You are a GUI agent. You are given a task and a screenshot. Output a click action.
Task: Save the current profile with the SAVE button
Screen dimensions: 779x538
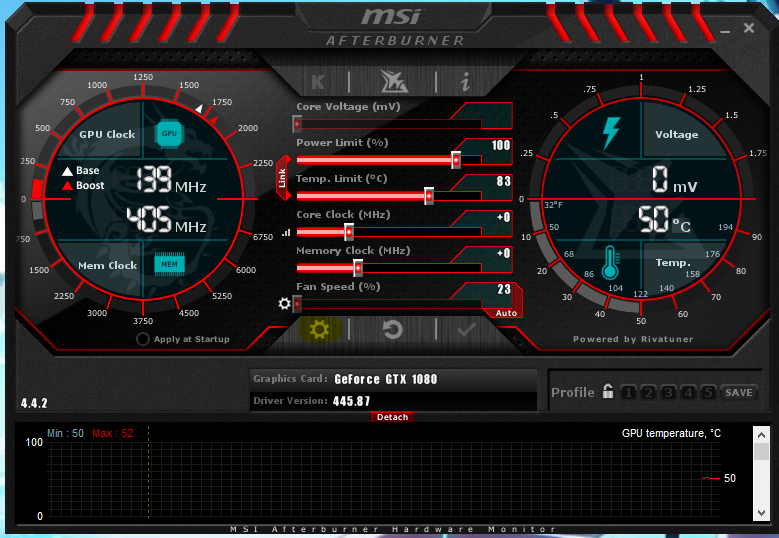(739, 392)
